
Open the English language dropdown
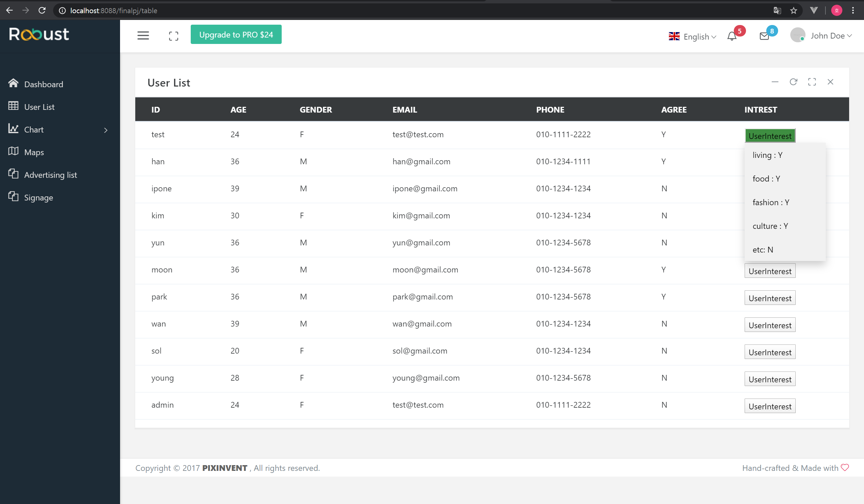coord(692,36)
